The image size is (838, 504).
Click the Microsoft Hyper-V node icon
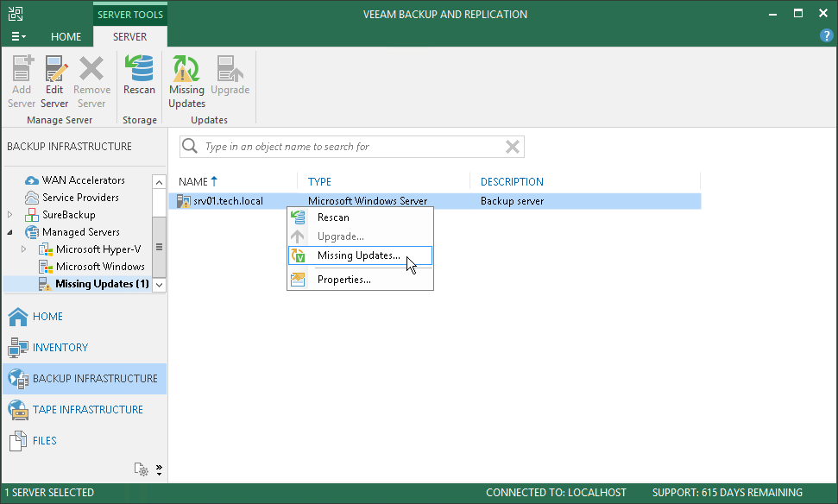coord(46,249)
